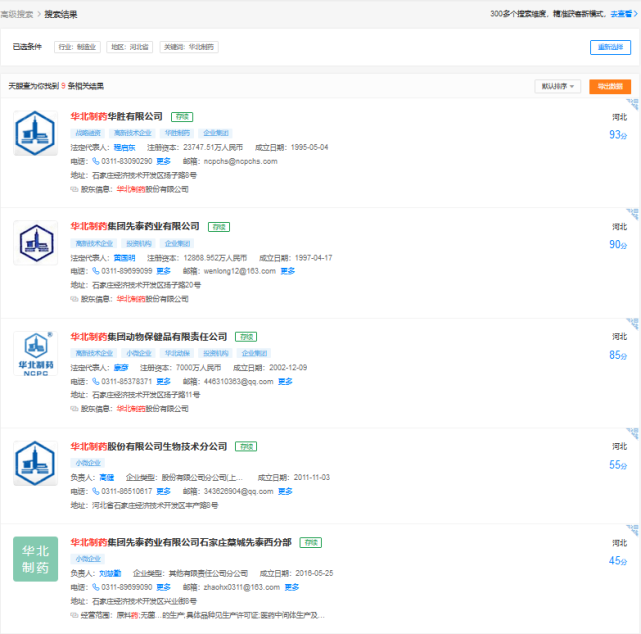The image size is (641, 634).
Task: Click 负责人 高健 link
Action: (107, 477)
